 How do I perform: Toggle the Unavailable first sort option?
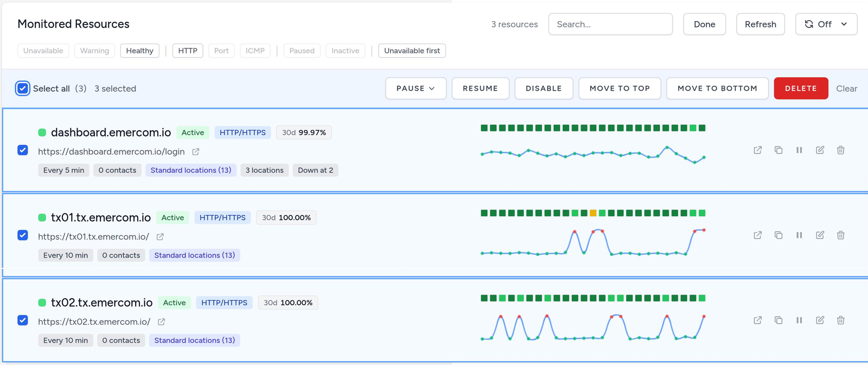[412, 51]
